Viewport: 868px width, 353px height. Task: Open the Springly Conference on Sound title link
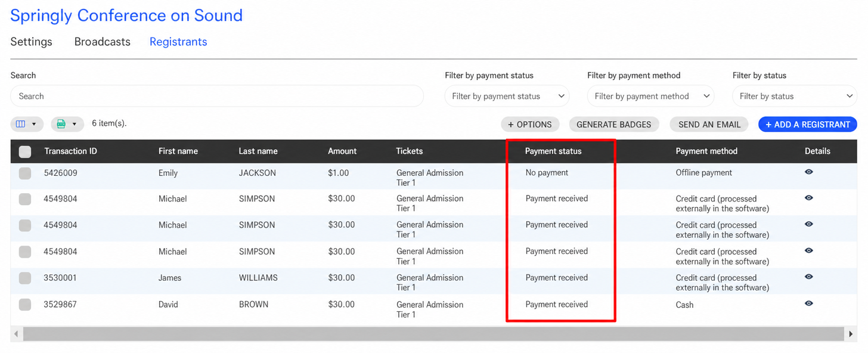(126, 16)
